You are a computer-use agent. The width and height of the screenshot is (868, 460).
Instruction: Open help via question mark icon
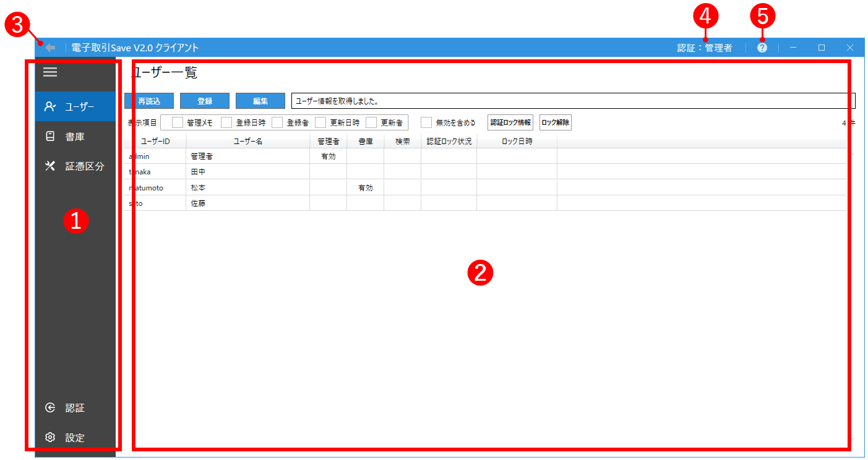[x=762, y=48]
